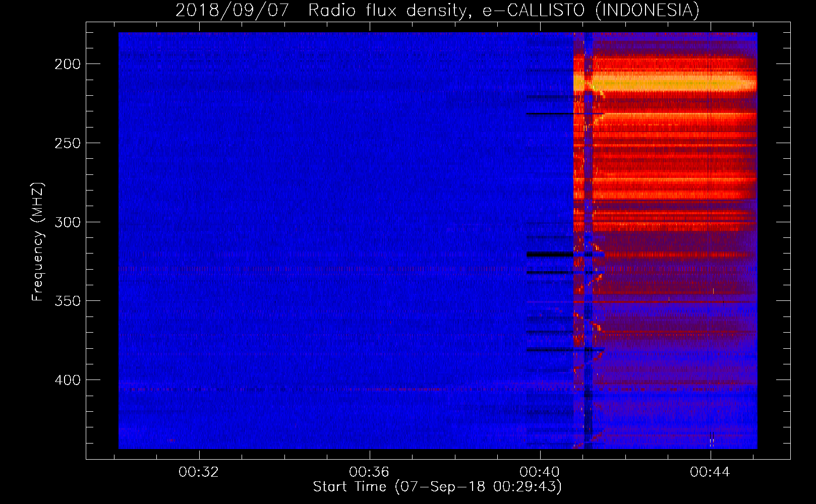Select the 200 frequency axis label
This screenshot has width=816, height=504.
point(68,64)
